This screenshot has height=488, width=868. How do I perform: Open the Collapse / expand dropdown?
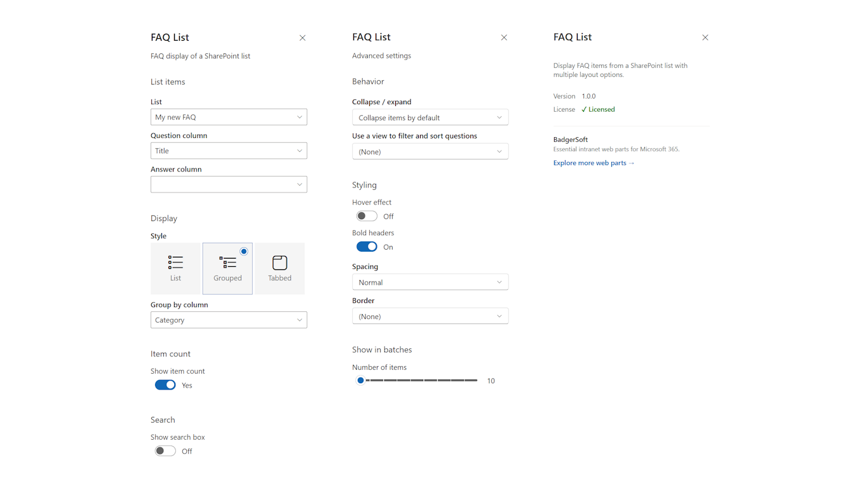[x=430, y=118]
